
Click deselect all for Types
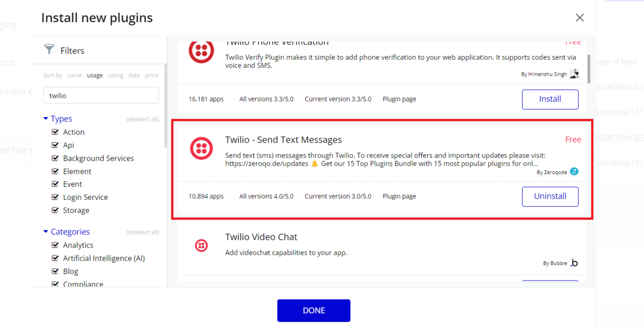142,119
